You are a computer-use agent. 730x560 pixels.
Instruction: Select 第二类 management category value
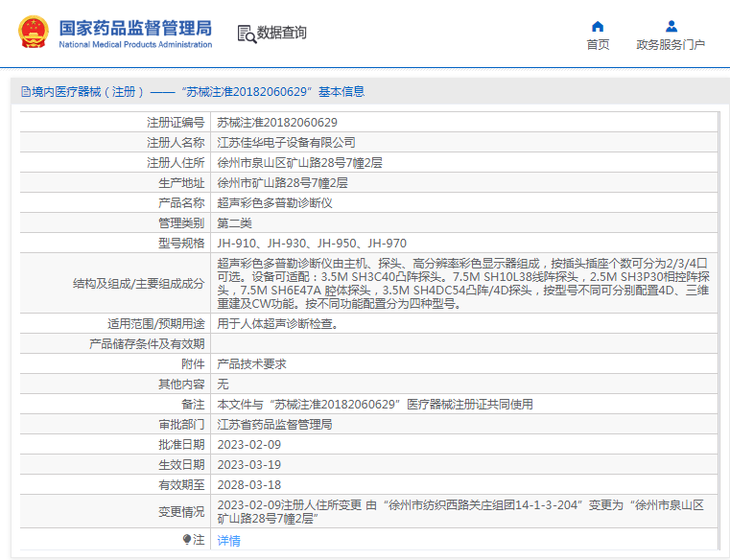[234, 223]
